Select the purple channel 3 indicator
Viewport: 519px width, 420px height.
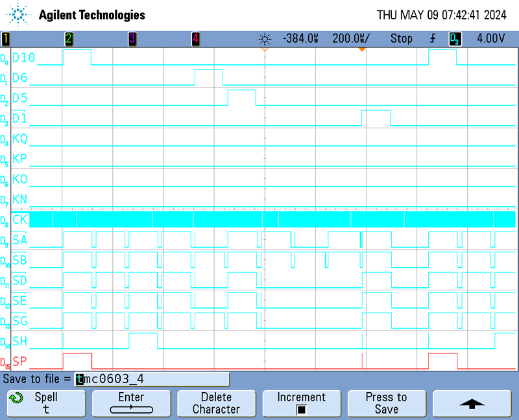(132, 39)
